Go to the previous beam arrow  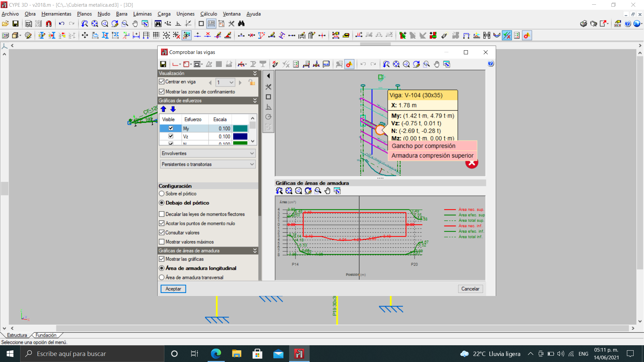point(210,82)
